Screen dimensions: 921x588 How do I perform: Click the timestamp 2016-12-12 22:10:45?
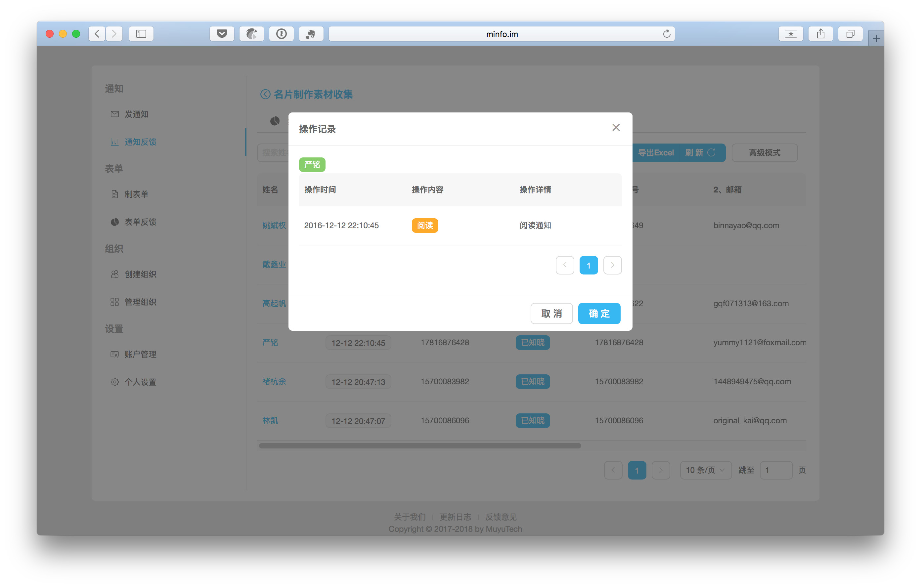(x=341, y=226)
